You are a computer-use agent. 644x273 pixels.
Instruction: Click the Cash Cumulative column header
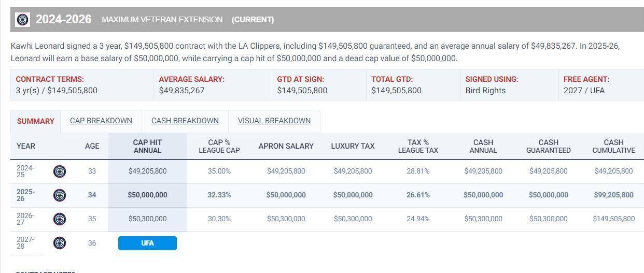613,146
